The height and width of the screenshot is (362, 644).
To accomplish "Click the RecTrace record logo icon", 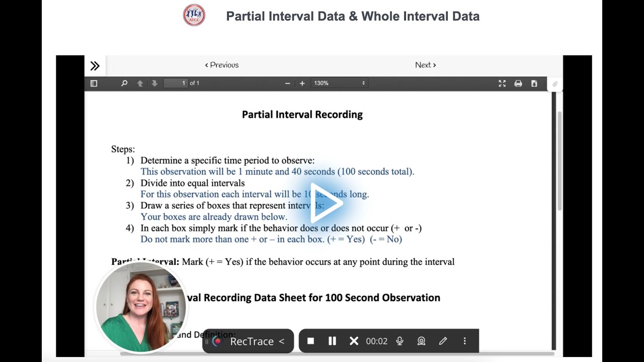I will [x=217, y=341].
